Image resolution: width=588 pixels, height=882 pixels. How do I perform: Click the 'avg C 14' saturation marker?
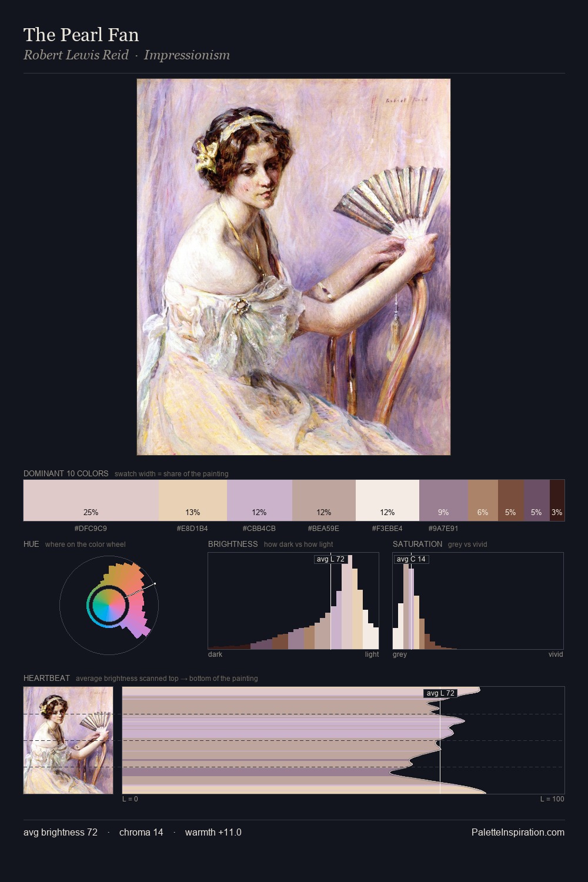pyautogui.click(x=411, y=559)
